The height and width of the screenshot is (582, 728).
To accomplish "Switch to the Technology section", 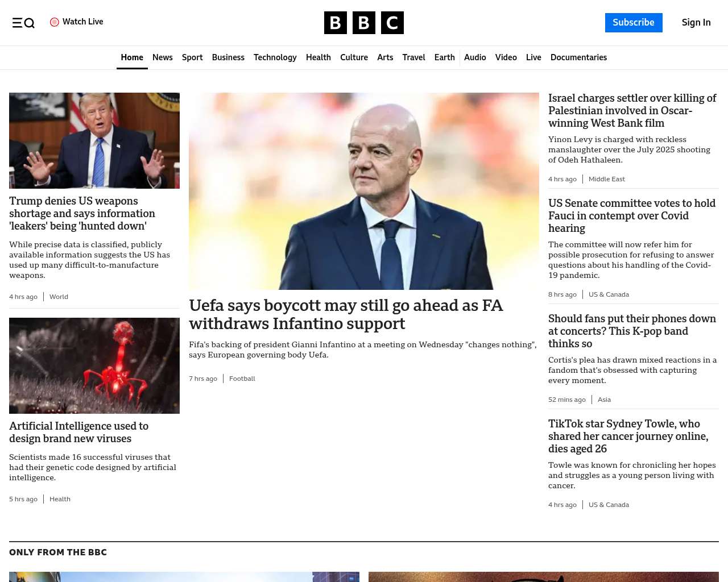I will tap(275, 57).
